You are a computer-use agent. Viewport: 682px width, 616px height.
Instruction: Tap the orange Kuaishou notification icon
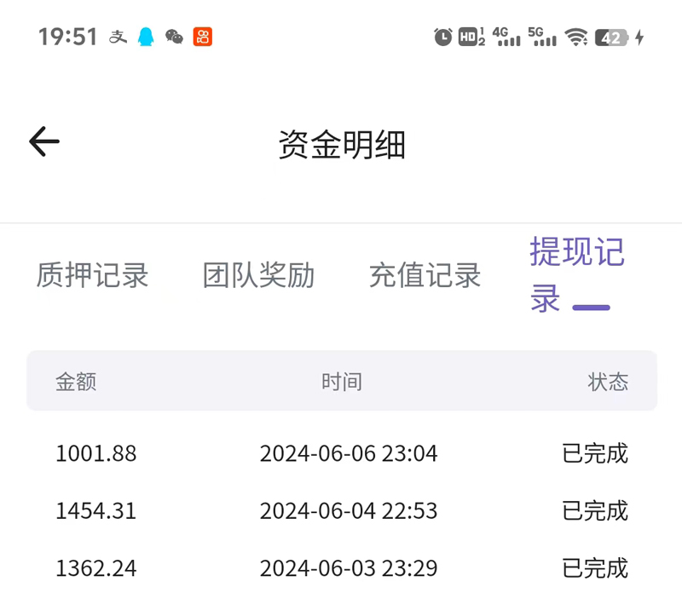[203, 37]
